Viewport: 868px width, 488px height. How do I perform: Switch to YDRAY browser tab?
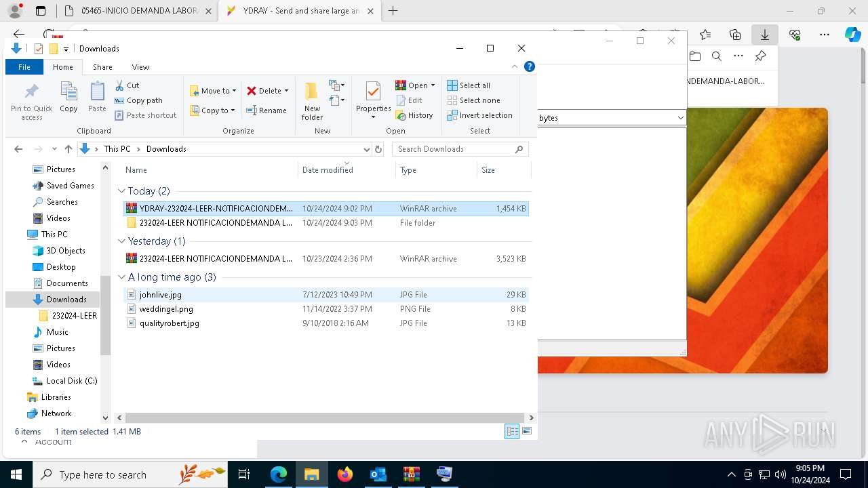click(299, 11)
